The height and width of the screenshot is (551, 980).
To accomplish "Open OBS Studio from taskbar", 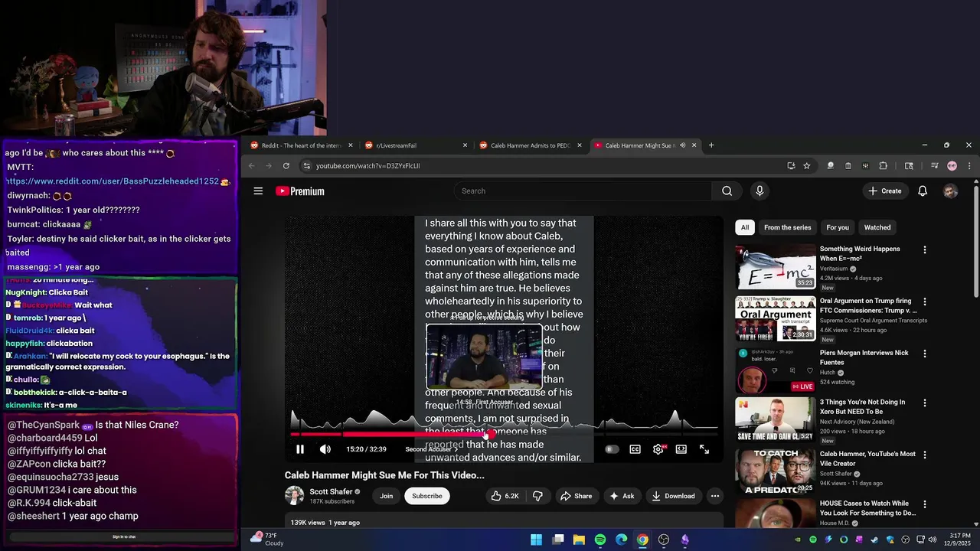I will tap(664, 540).
